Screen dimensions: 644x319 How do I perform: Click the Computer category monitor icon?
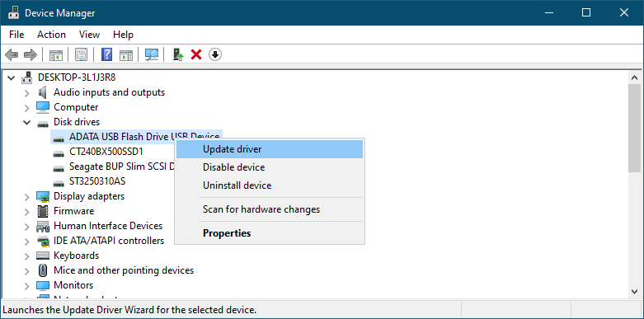[43, 107]
